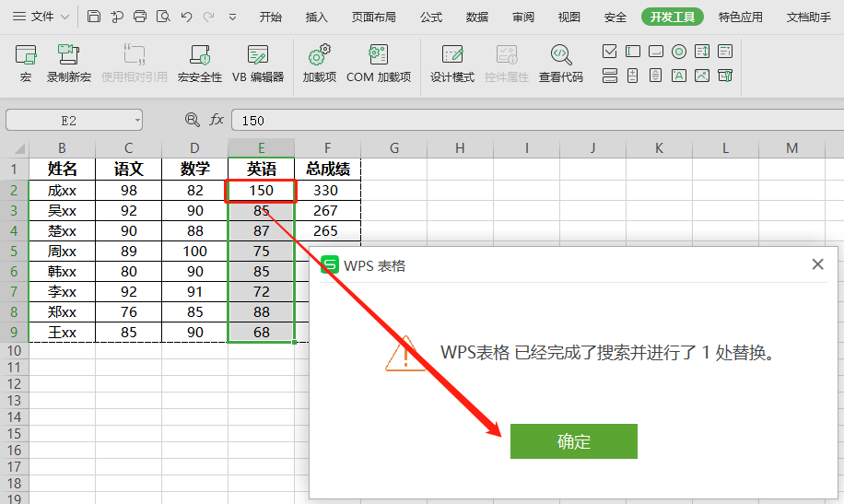Insert the image control from controls gallery

702,76
